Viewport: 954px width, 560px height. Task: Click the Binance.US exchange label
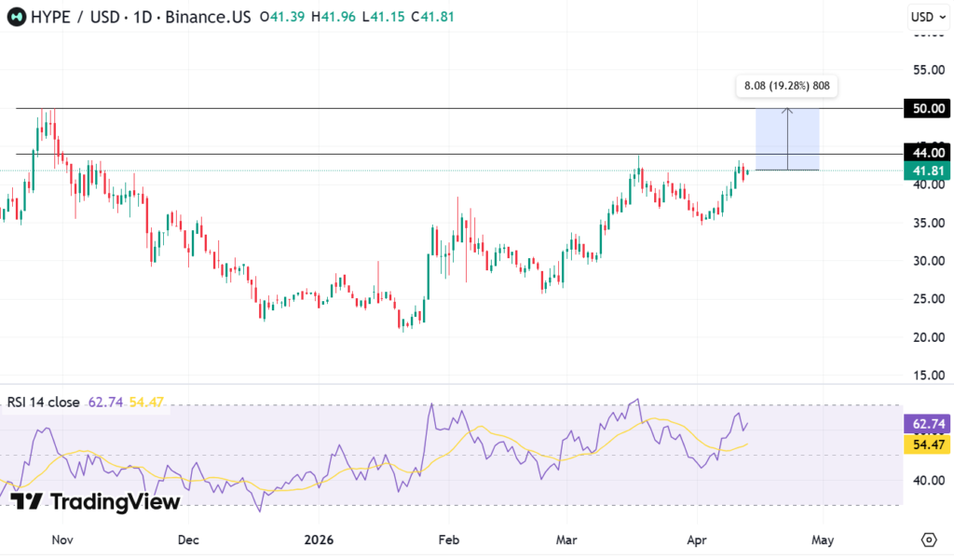pos(207,17)
